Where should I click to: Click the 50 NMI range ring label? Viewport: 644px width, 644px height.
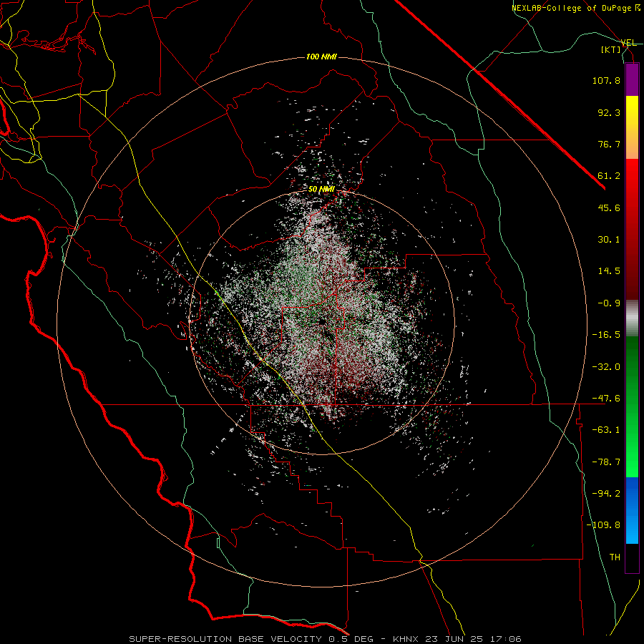pyautogui.click(x=321, y=189)
